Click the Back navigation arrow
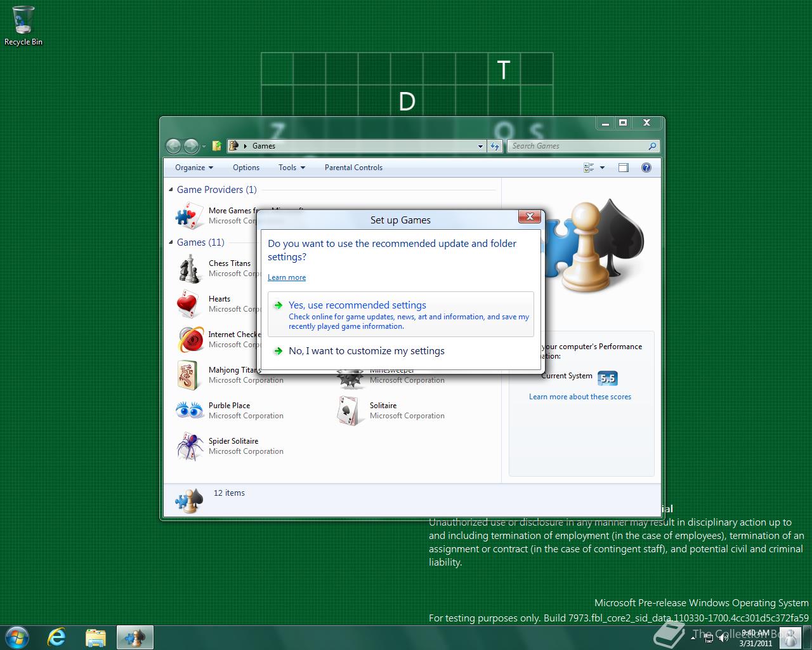Screen dimensions: 812x650 point(174,146)
